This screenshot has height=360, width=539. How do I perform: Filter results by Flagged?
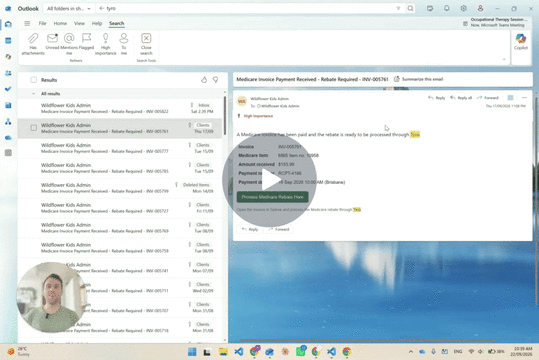tap(86, 41)
